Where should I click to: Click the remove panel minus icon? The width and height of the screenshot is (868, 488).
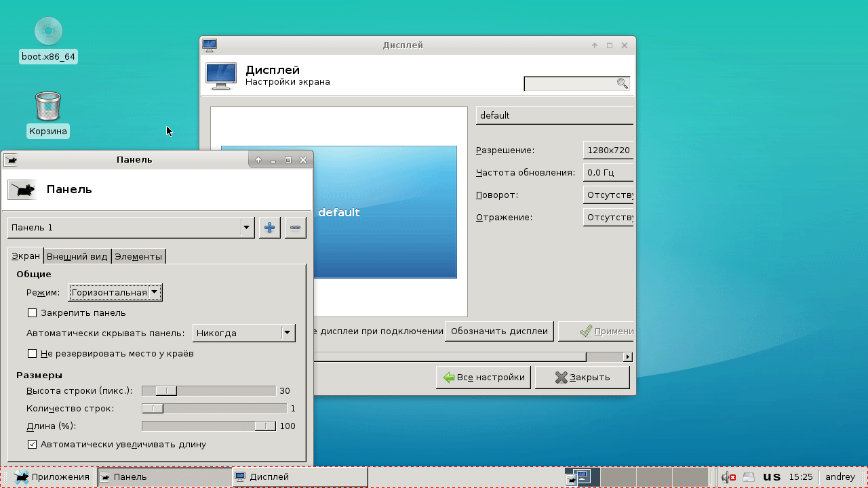coord(295,228)
